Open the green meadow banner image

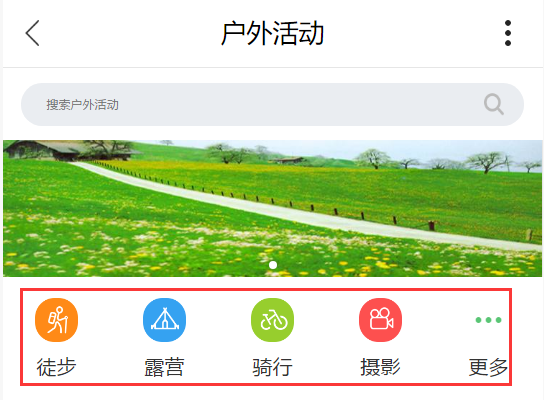pos(272,208)
